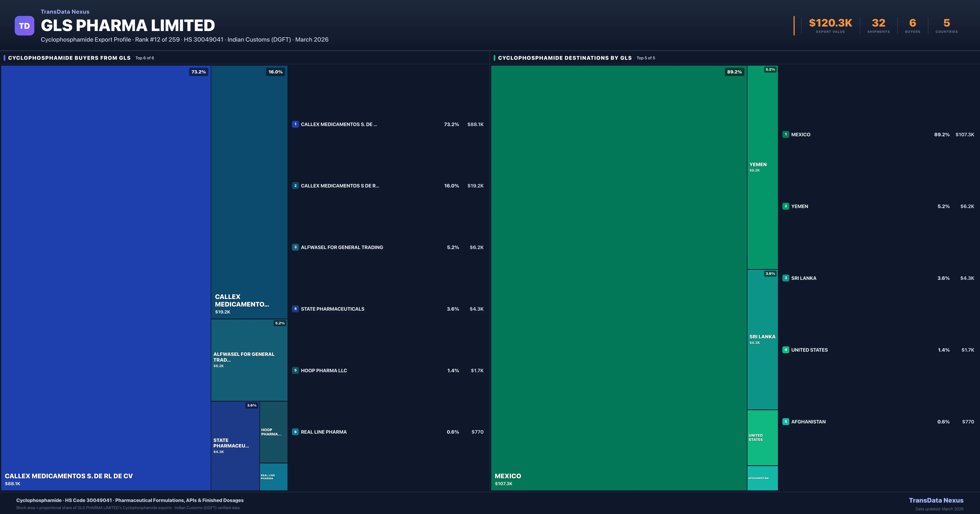Screen dimensions: 980x514
Task: Click the rank 4 badge beside UNITED STATES
Action: (x=786, y=350)
